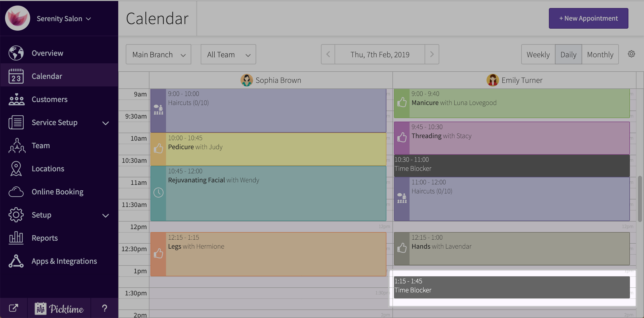Open the All Team filter dropdown
This screenshot has width=644, height=318.
pyautogui.click(x=228, y=55)
